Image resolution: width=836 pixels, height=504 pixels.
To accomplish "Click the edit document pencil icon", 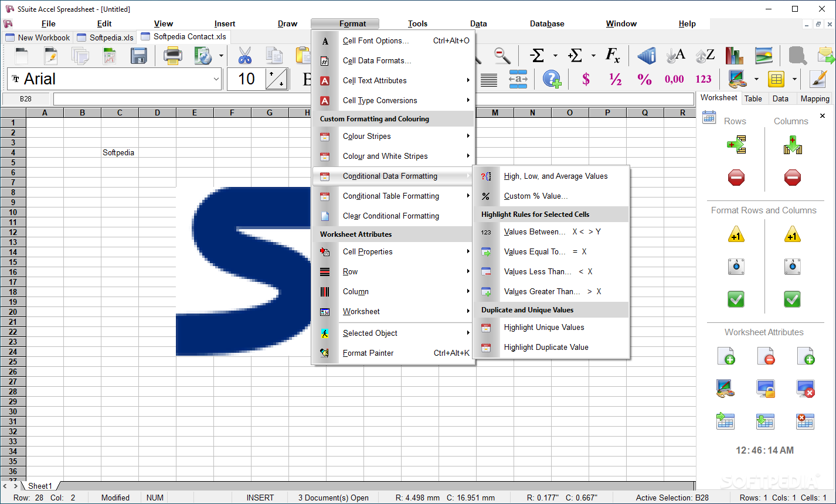I will pyautogui.click(x=50, y=56).
